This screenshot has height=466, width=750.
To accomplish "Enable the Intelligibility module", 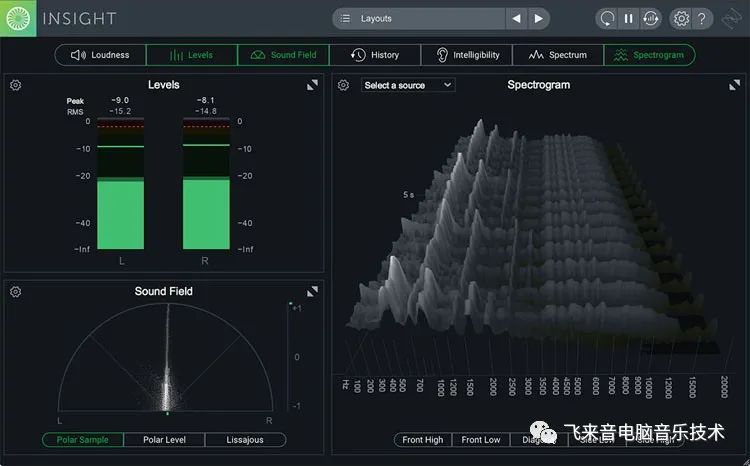I will pos(467,55).
